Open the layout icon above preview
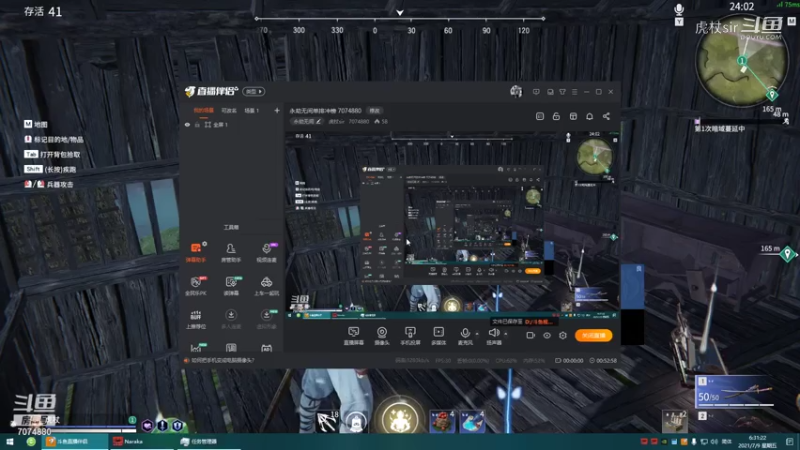The height and width of the screenshot is (450, 800). click(573, 116)
